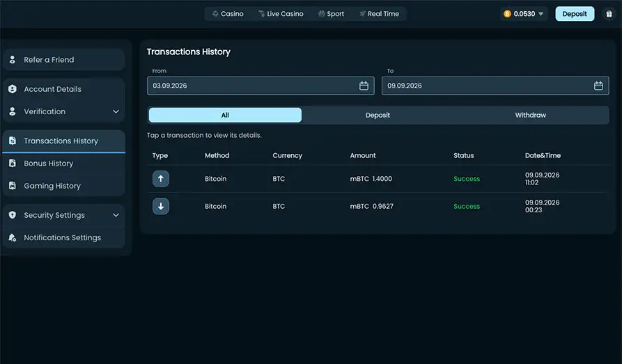Open the balance currency dropdown arrow

pyautogui.click(x=541, y=14)
